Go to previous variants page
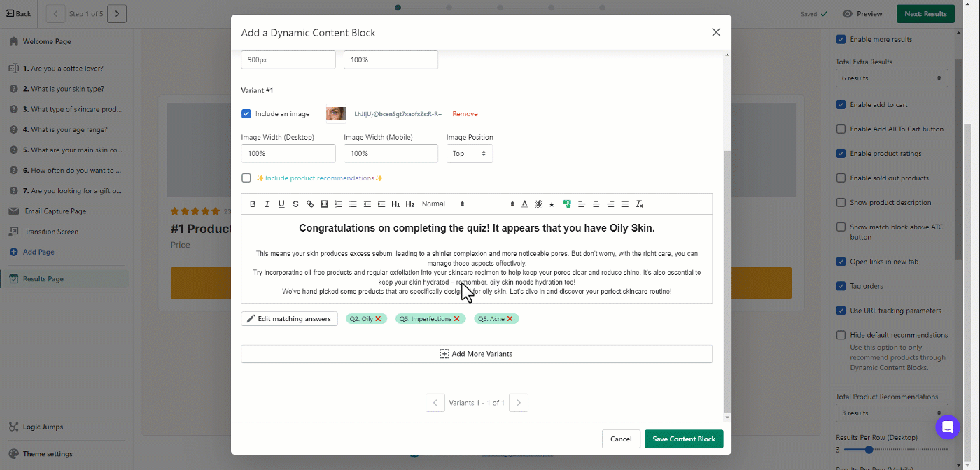Viewport: 980px width, 470px height. pos(435,403)
